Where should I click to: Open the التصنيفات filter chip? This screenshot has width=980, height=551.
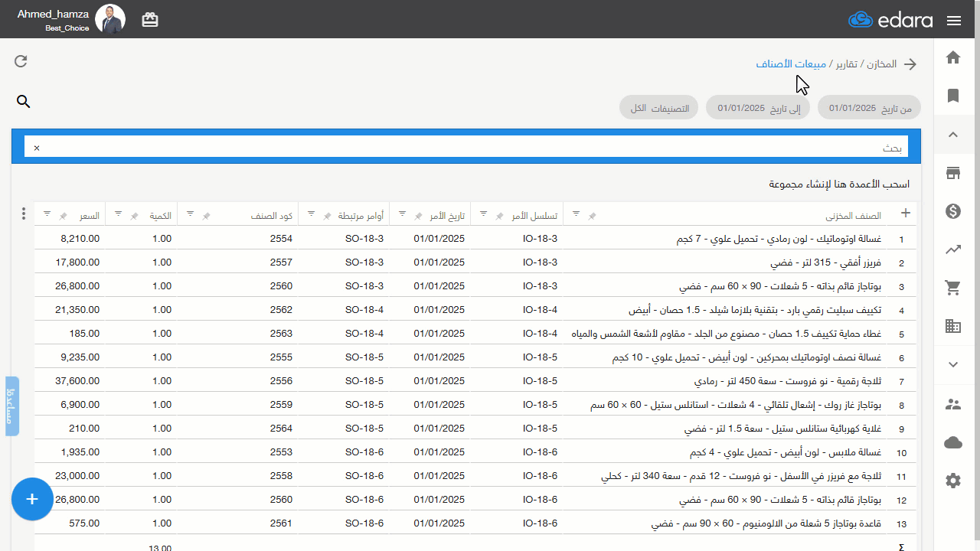click(659, 108)
